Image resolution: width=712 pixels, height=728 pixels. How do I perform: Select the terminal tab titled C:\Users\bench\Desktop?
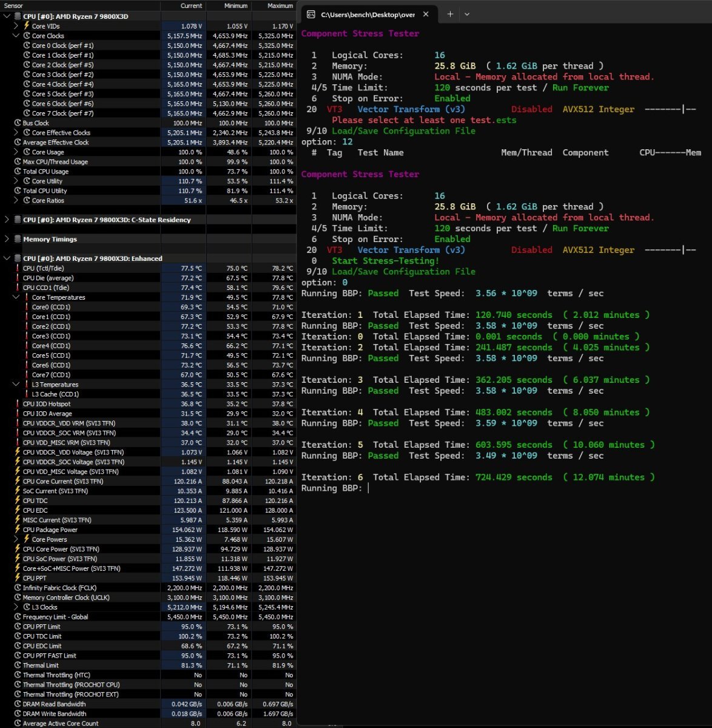(368, 14)
